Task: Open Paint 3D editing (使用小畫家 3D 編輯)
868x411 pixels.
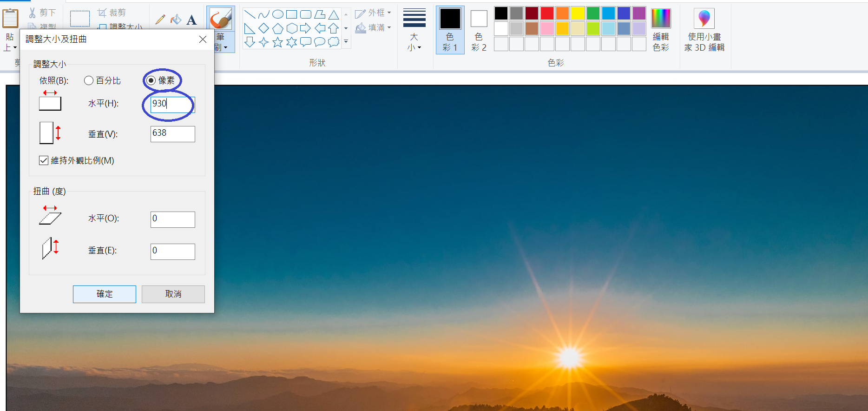Action: pos(704,30)
